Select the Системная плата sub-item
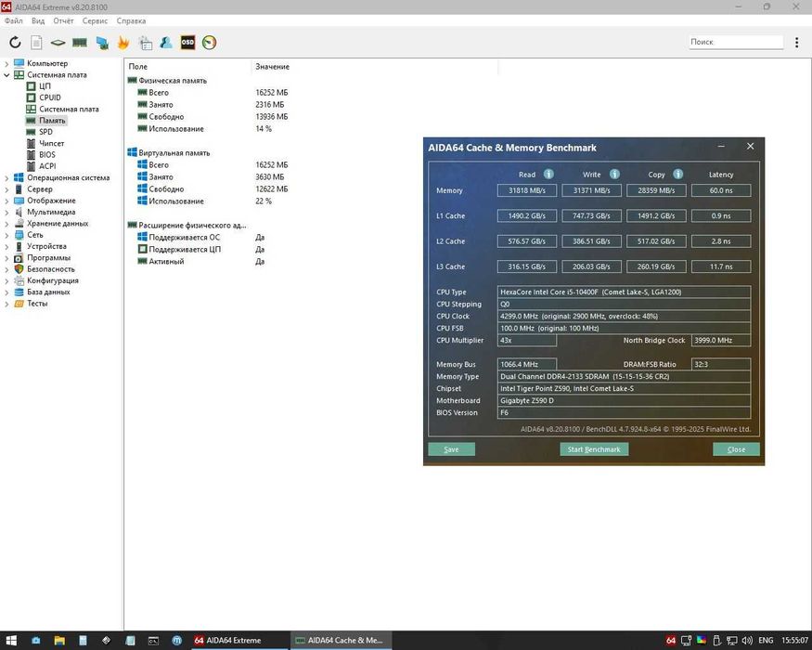The width and height of the screenshot is (812, 650). [69, 109]
